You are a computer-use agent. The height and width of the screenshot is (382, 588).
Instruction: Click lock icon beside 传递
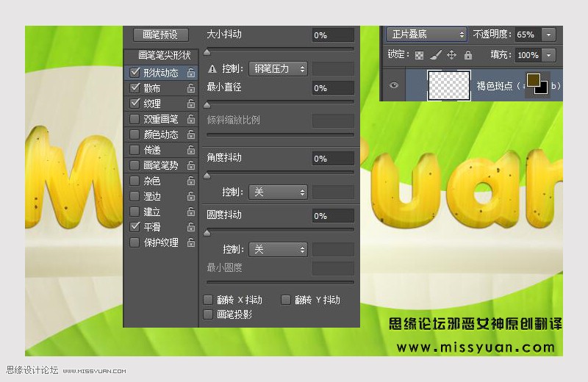tap(191, 150)
